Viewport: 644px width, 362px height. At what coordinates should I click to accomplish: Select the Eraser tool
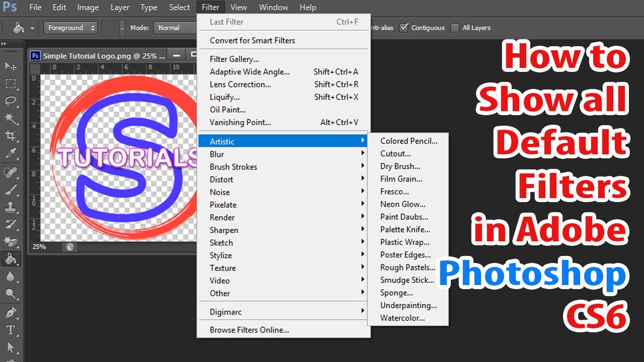click(11, 242)
